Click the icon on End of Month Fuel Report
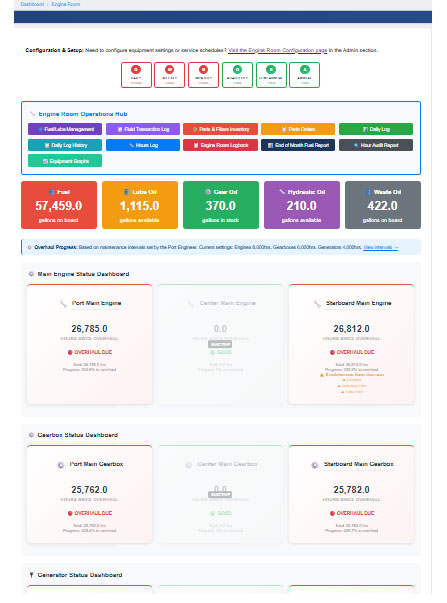447x603 pixels. click(270, 145)
